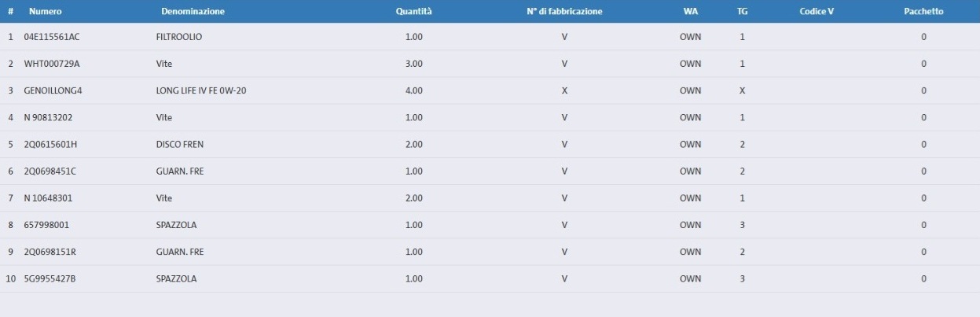The height and width of the screenshot is (317, 980).
Task: Click part number 657998001
Action: (46, 225)
